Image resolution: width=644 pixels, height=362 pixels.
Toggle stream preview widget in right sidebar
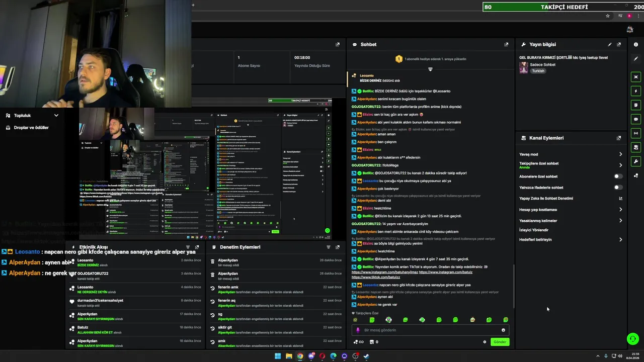(636, 77)
